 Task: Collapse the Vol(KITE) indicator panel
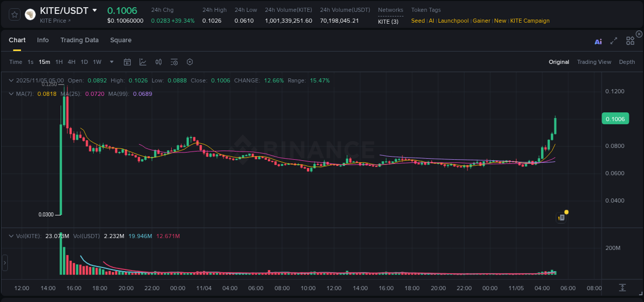click(x=11, y=237)
